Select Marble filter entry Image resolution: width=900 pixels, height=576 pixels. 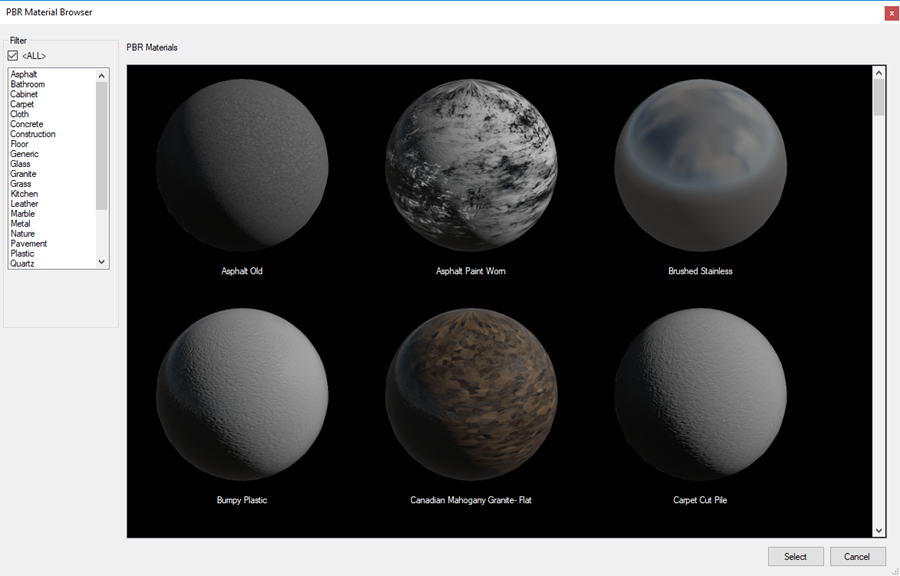[x=22, y=213]
